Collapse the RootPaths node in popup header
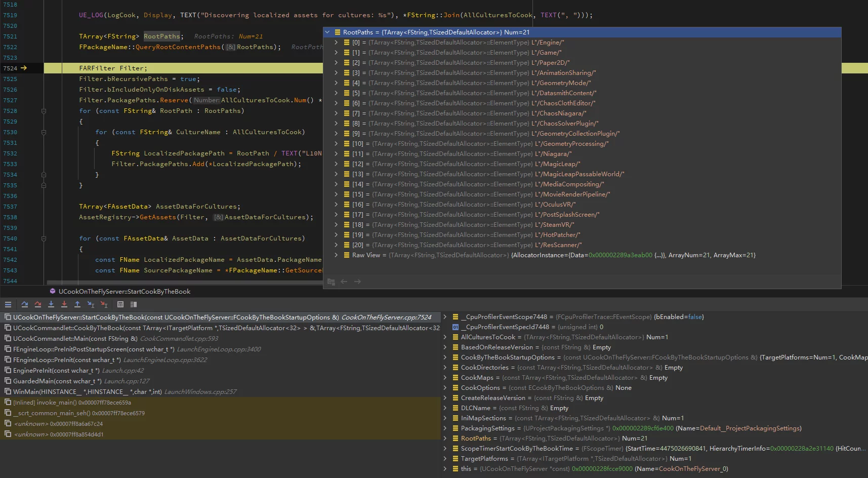Image resolution: width=868 pixels, height=478 pixels. point(327,32)
